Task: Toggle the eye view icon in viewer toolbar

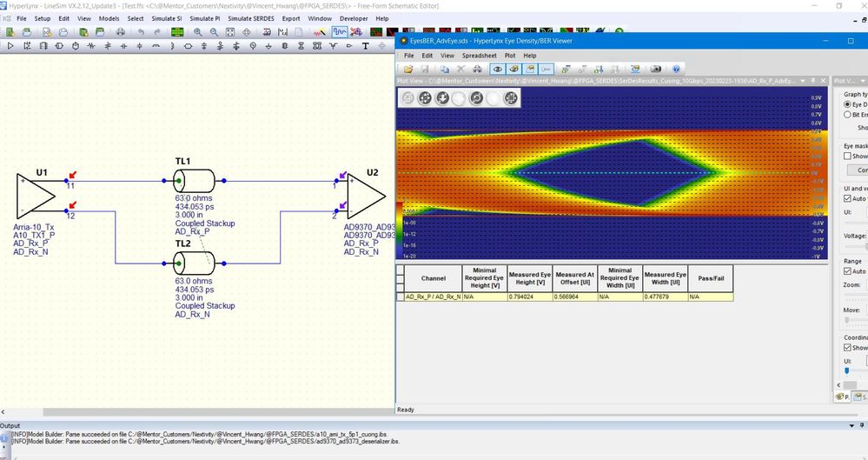Action: point(498,69)
